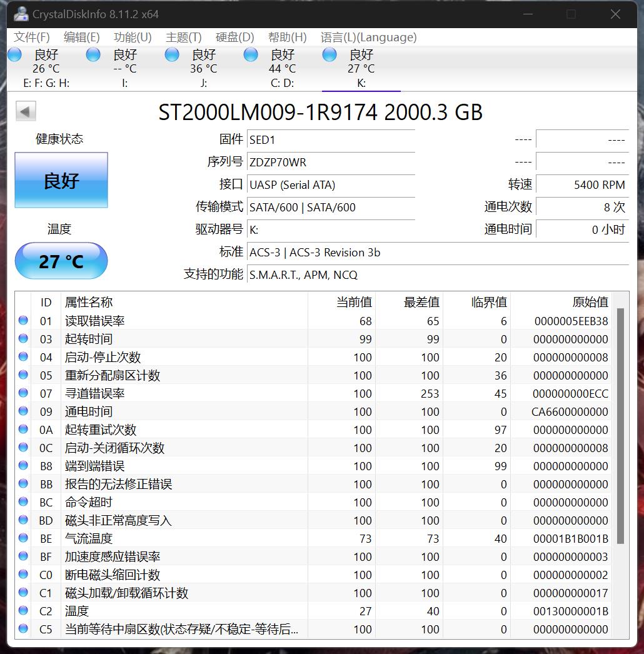Click status orb for attribute C1 磁头加载/卸载循环计数

(x=23, y=592)
